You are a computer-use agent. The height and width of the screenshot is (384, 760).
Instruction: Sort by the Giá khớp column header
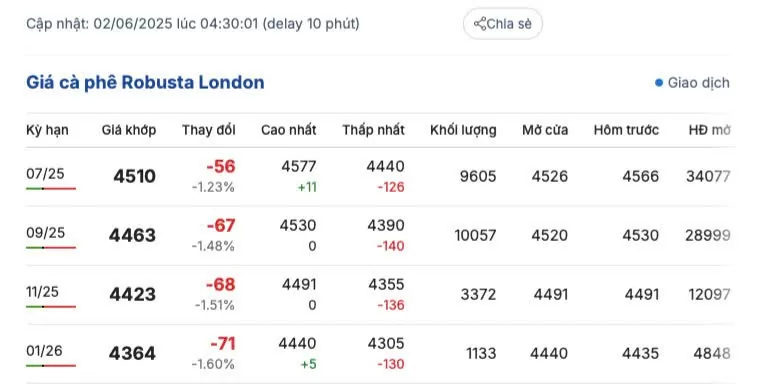pyautogui.click(x=129, y=130)
